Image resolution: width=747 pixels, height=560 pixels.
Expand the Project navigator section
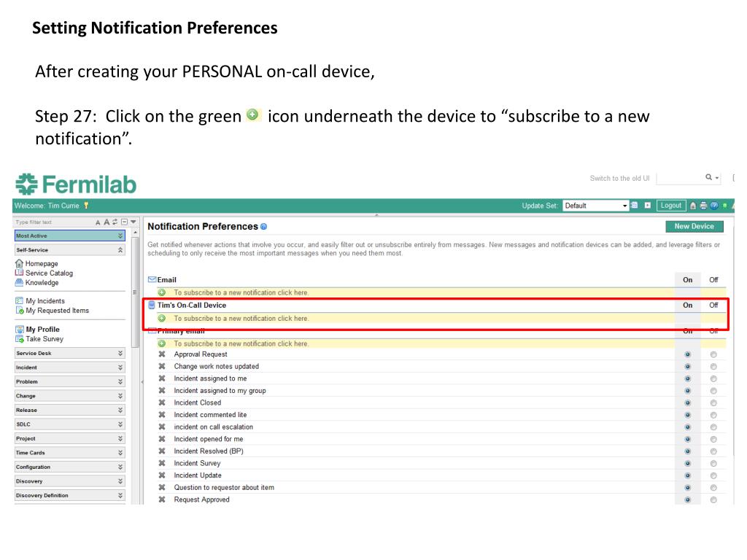(70, 438)
